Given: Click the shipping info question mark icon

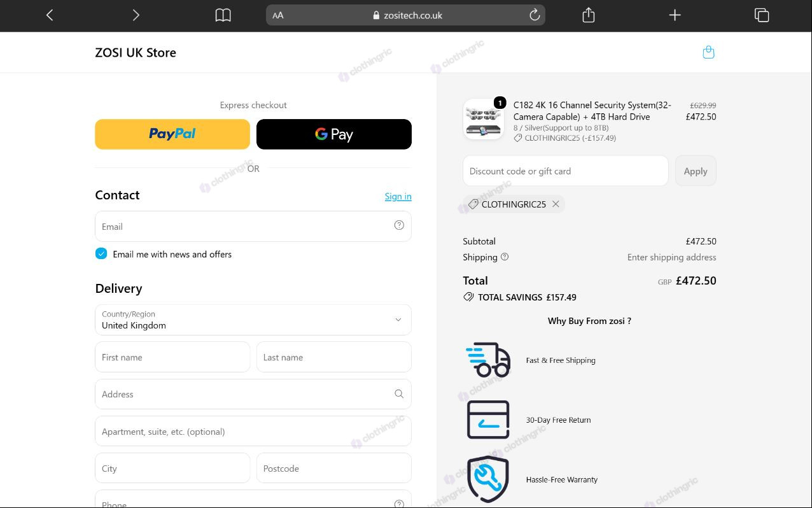Looking at the screenshot, I should click(505, 257).
